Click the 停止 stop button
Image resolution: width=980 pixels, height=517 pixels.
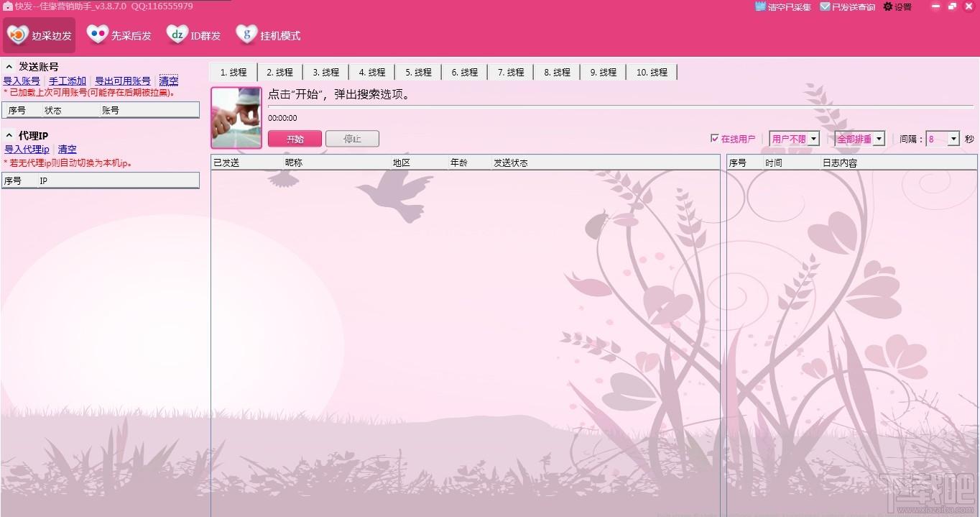(352, 139)
